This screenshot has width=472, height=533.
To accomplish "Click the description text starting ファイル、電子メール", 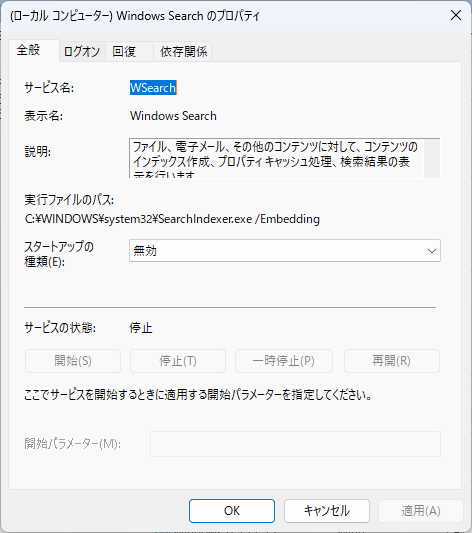I will (x=276, y=158).
